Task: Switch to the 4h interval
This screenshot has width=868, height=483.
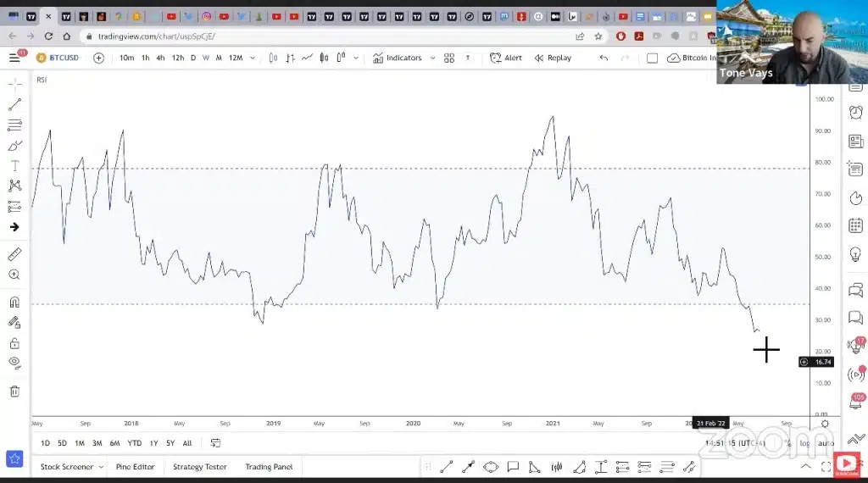Action: [160, 58]
